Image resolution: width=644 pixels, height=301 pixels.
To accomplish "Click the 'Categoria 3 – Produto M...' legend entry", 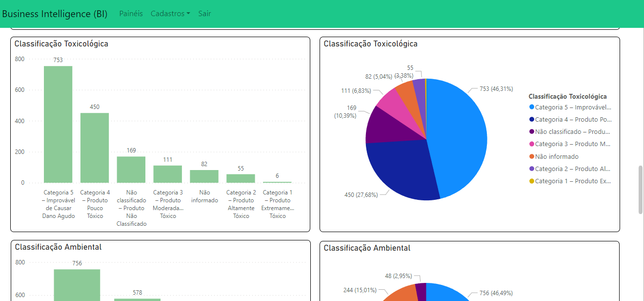I will click(x=570, y=144).
